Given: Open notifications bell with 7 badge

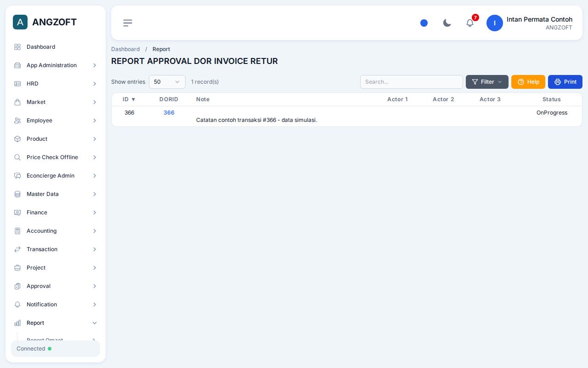Looking at the screenshot, I should tap(470, 23).
